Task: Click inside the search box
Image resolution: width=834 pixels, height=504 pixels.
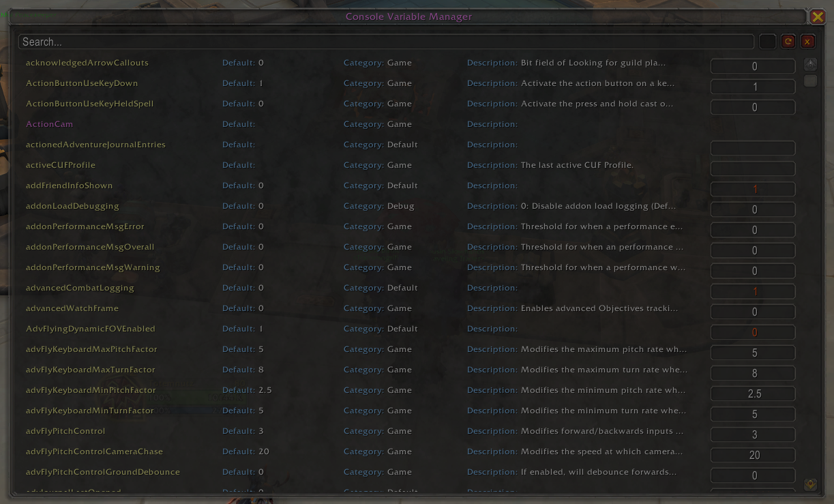Action: click(273, 41)
